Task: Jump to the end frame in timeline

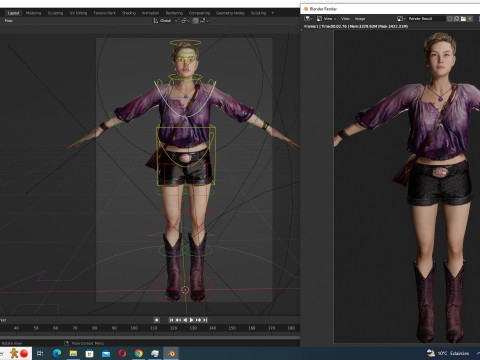Action: [205, 320]
